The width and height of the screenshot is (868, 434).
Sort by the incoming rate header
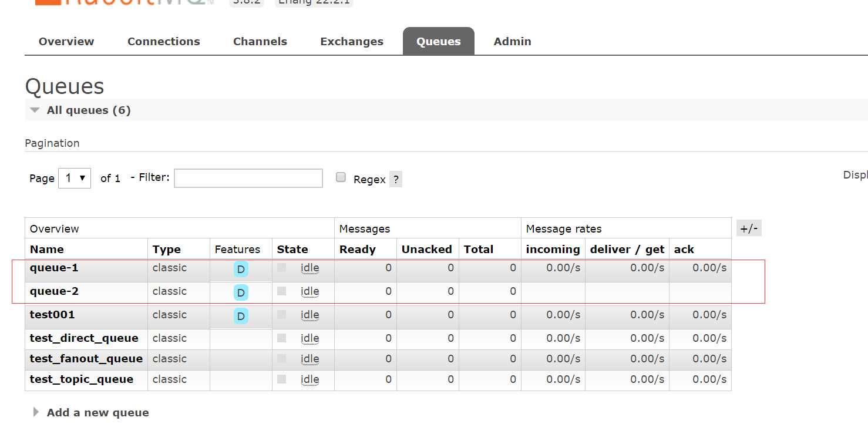tap(553, 249)
